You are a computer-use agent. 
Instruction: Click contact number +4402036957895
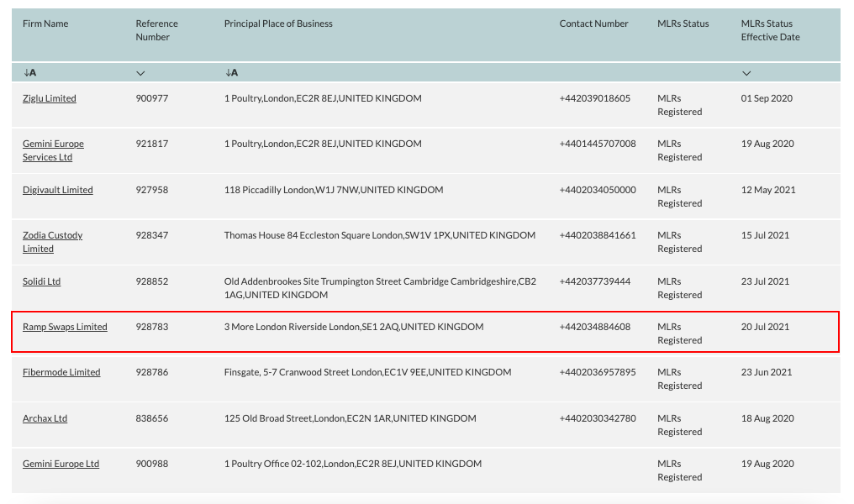(598, 372)
